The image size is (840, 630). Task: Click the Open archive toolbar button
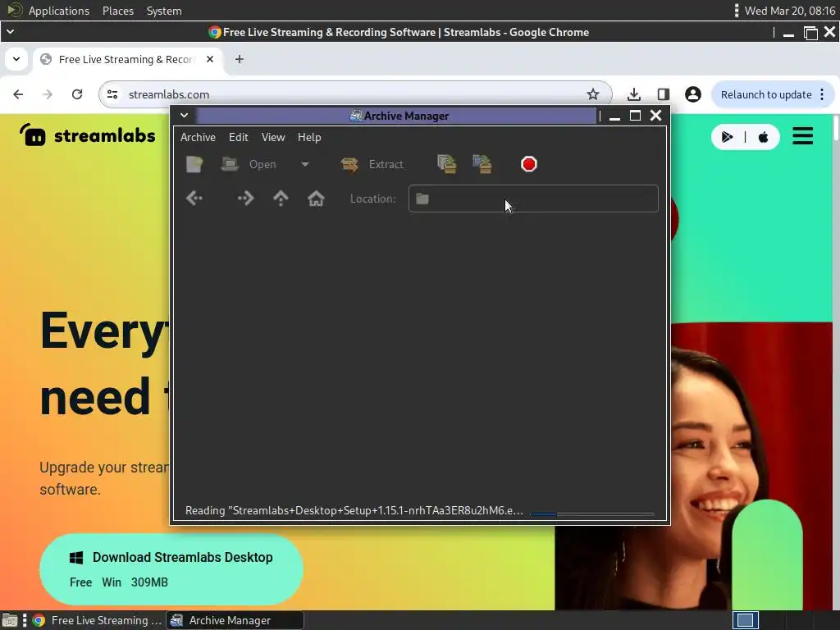pyautogui.click(x=249, y=164)
